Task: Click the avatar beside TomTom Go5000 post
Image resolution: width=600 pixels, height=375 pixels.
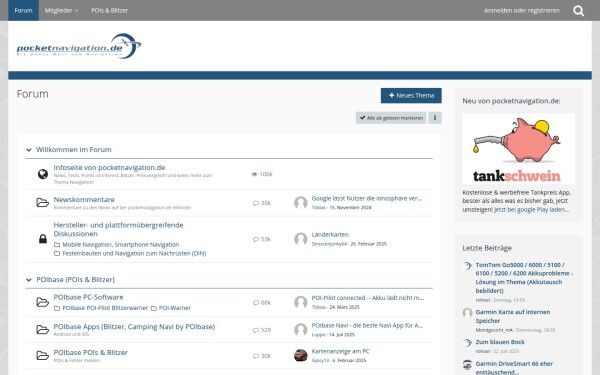Action: click(467, 266)
